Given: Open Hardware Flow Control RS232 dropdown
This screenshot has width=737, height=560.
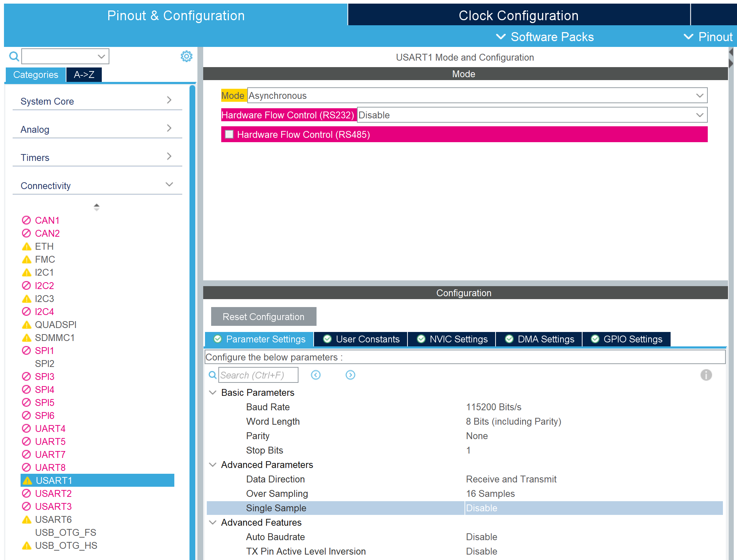Looking at the screenshot, I should [699, 115].
